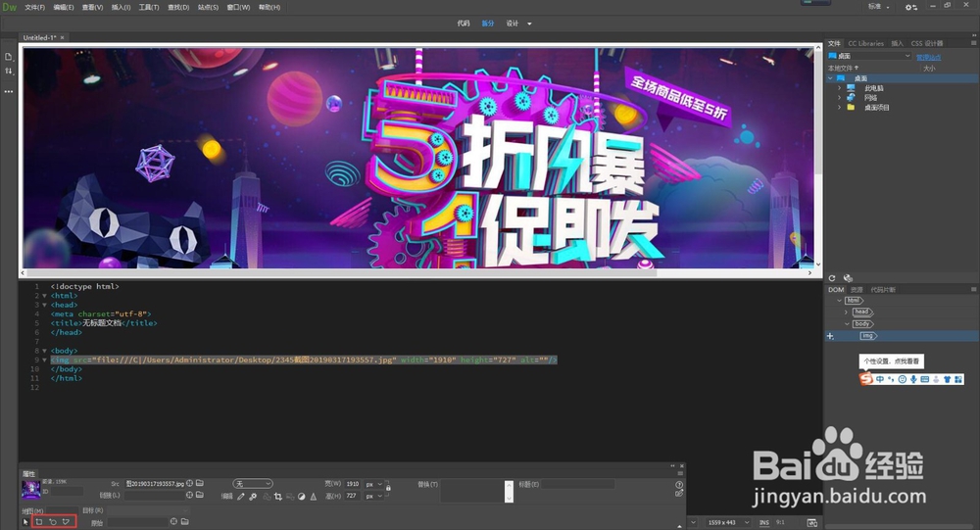Open window size dropdown 1559 x 443
The height and width of the screenshot is (530, 980).
tap(727, 522)
